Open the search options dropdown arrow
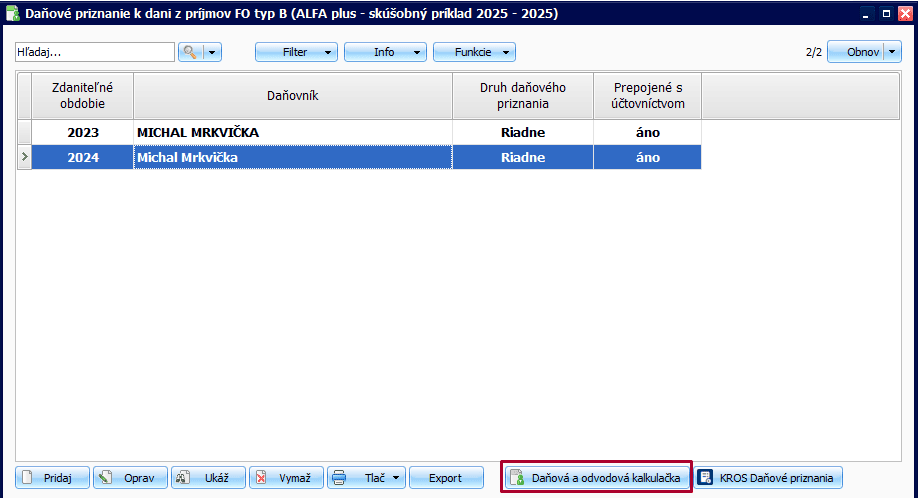918x498 pixels. (x=212, y=52)
